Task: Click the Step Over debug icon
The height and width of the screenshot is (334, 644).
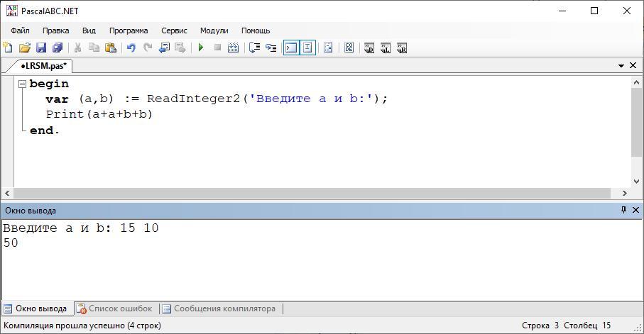Action: (254, 48)
